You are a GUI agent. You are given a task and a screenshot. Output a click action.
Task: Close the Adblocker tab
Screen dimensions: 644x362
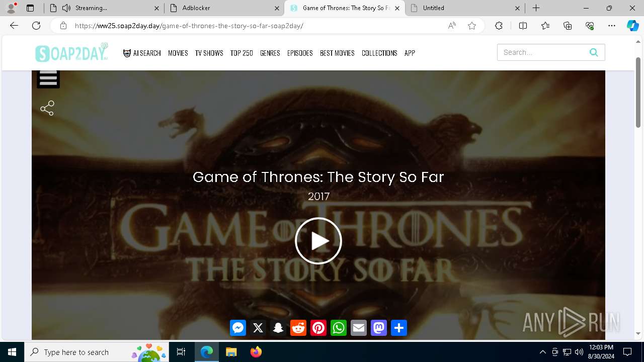[277, 8]
